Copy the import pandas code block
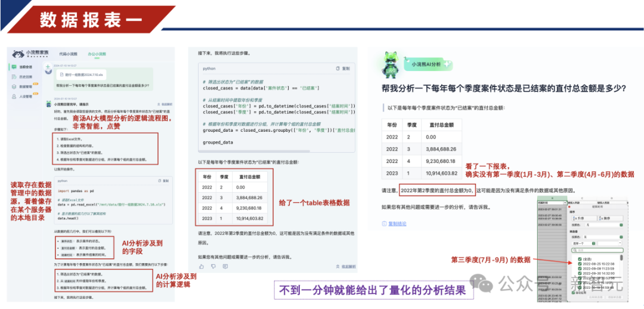The height and width of the screenshot is (309, 644). pos(163,180)
